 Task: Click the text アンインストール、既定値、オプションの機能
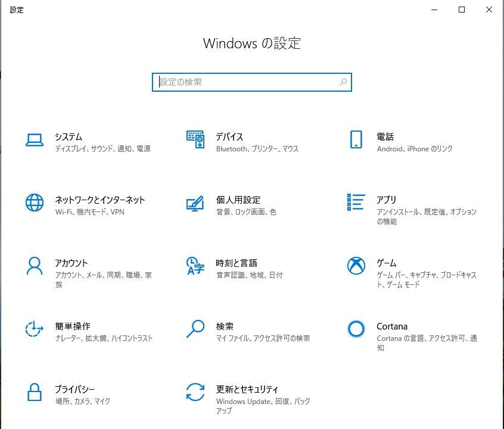(x=427, y=216)
